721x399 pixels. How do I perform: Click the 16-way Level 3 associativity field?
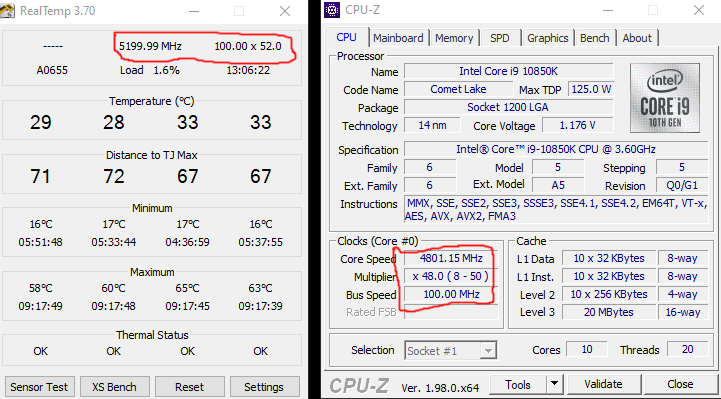pos(683,312)
